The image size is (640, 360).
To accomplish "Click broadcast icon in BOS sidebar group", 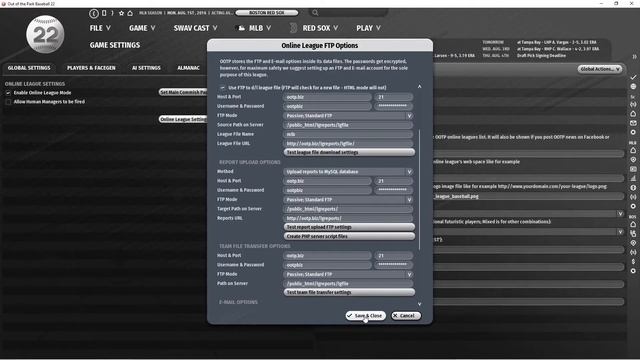I will coord(633,252).
